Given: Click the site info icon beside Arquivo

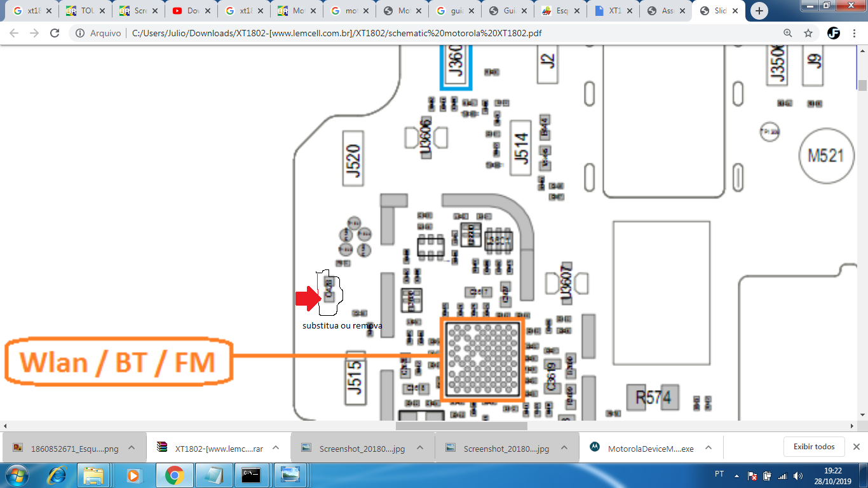Looking at the screenshot, I should (80, 33).
